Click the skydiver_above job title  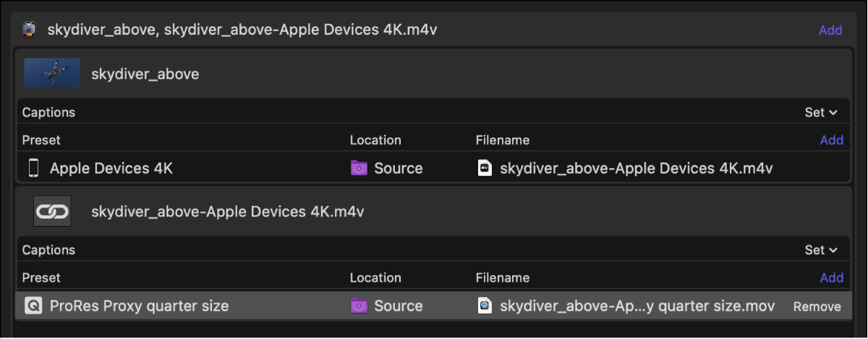[x=145, y=74]
